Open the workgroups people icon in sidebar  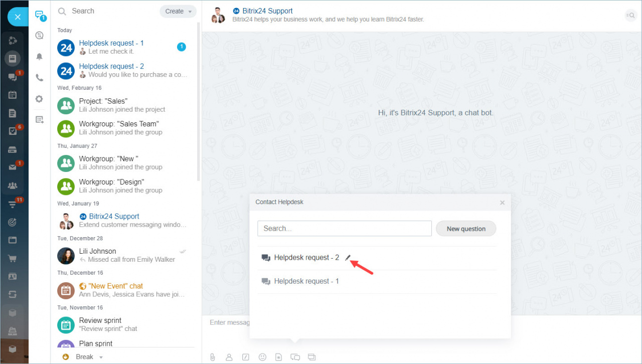pyautogui.click(x=13, y=186)
